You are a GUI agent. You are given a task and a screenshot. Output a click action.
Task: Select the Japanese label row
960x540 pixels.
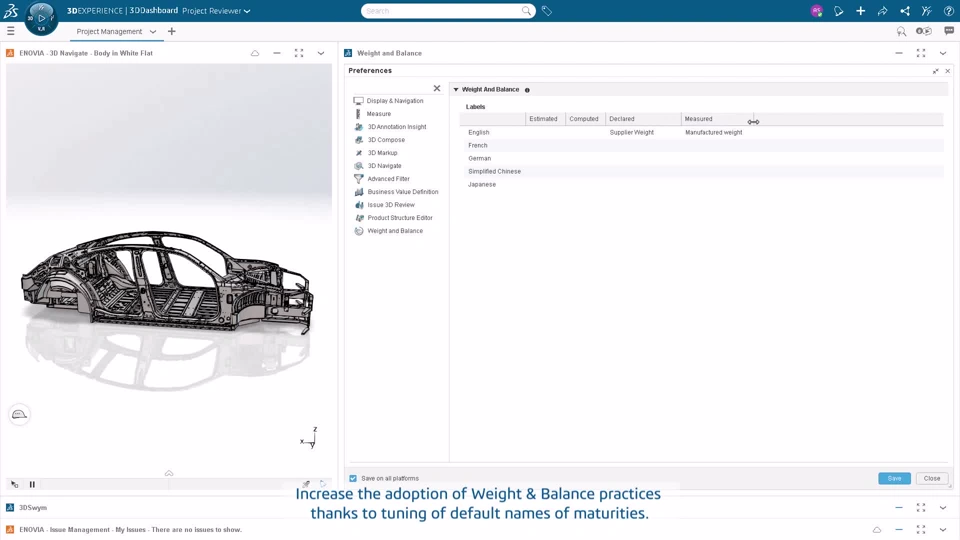coord(701,184)
